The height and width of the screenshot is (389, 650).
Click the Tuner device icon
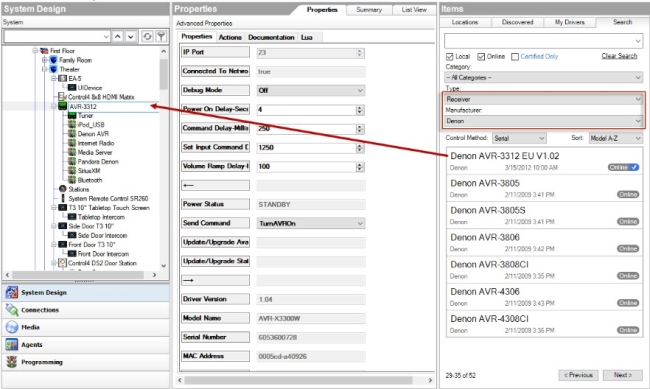click(72, 115)
